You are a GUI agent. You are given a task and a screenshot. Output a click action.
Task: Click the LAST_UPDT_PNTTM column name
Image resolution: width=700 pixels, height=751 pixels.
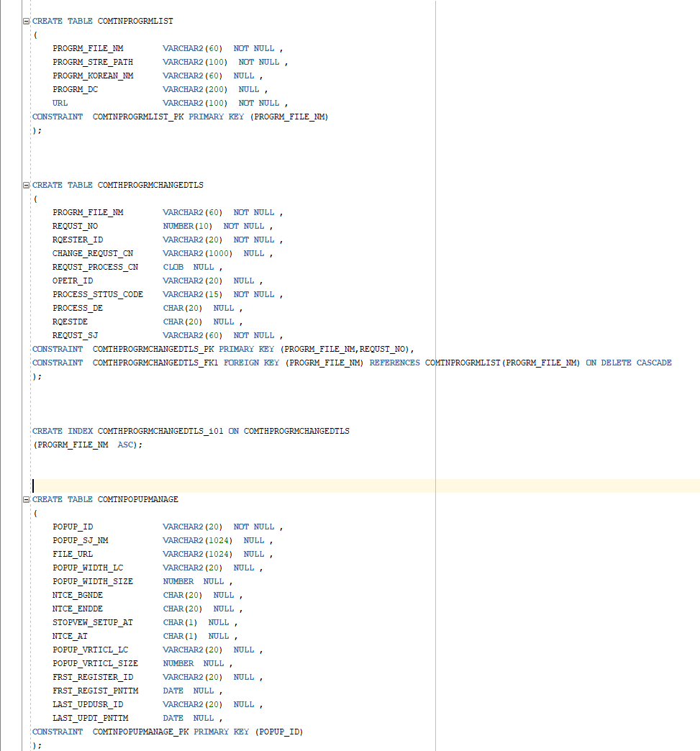[91, 718]
